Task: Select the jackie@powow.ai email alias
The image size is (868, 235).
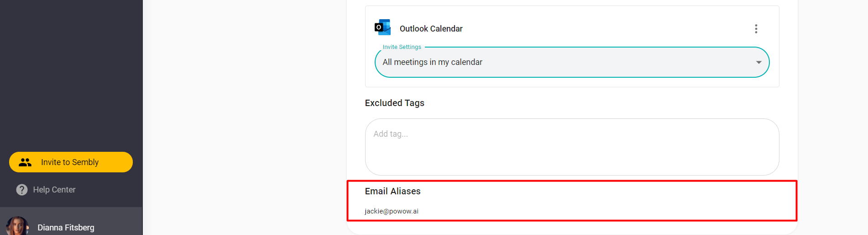Action: click(x=392, y=211)
